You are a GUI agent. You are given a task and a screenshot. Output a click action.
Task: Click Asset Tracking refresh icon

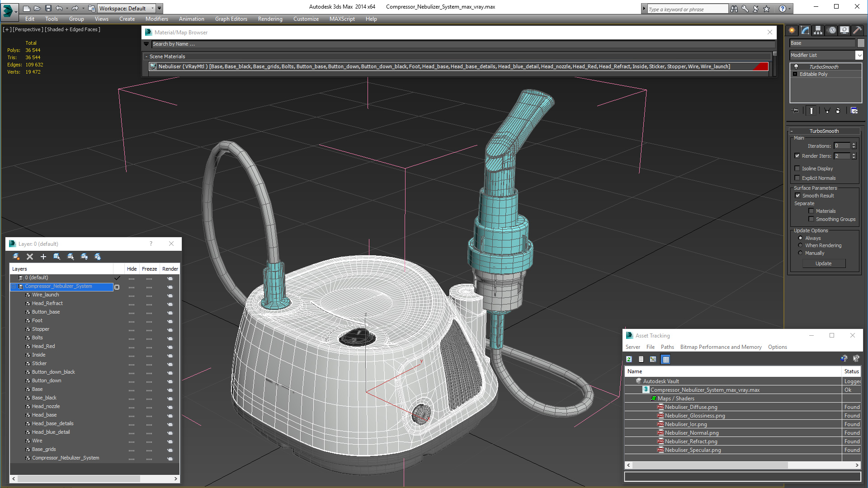(629, 359)
